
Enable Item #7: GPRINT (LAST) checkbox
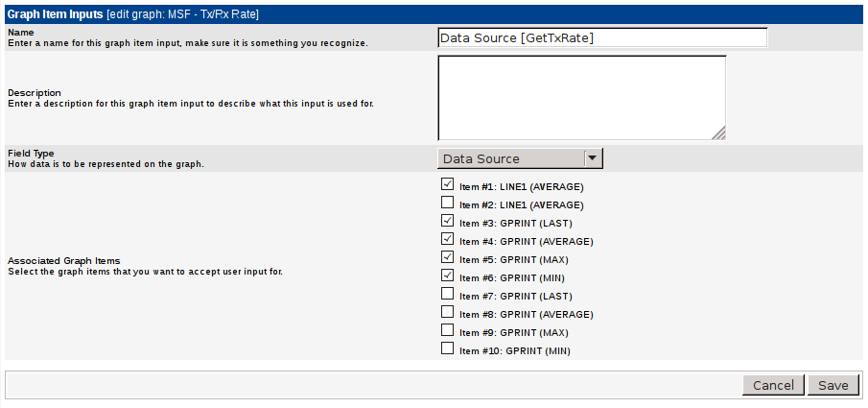[447, 294]
